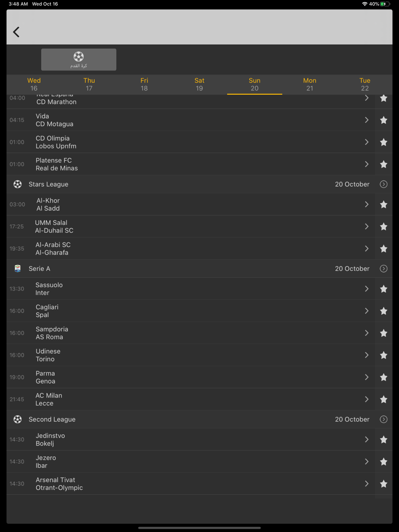The height and width of the screenshot is (532, 399).
Task: Expand the Sampdoria vs AS Roma chevron
Action: pyautogui.click(x=366, y=333)
